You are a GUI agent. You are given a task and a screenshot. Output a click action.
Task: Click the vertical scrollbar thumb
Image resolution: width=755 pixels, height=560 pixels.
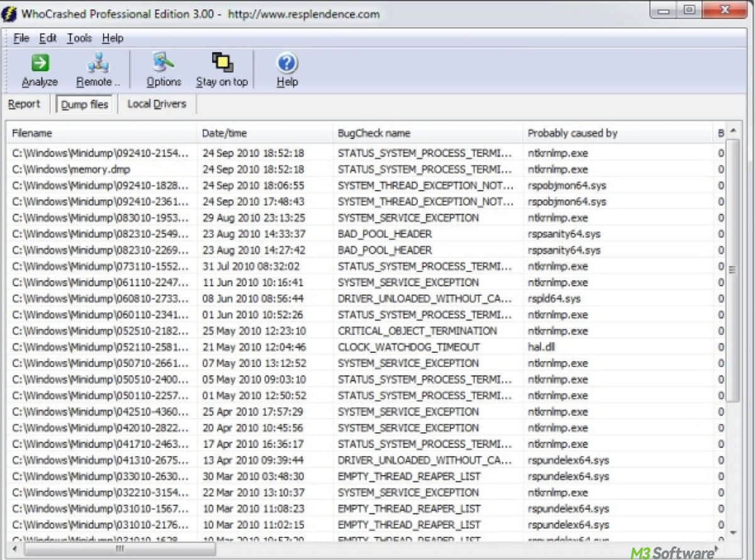(732, 271)
